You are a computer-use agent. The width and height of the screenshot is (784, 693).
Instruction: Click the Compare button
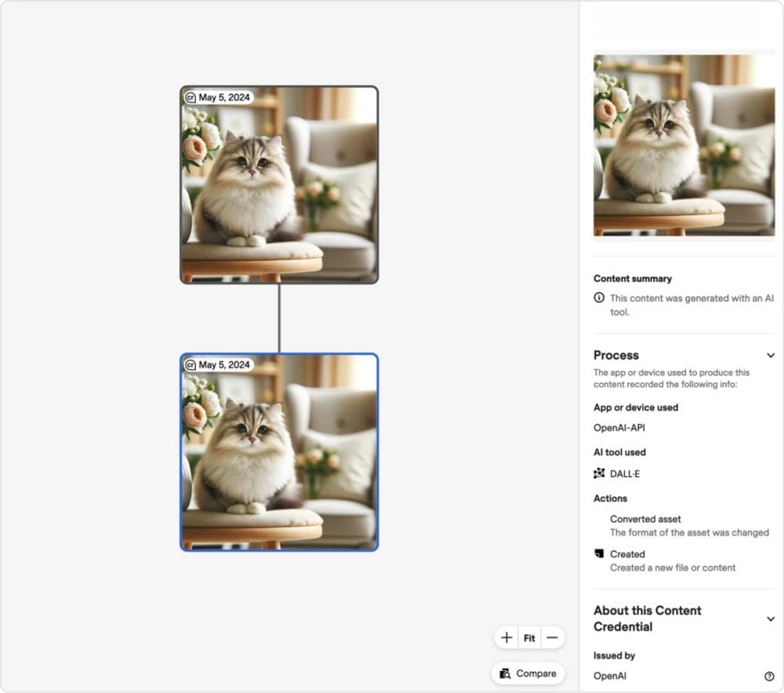coord(528,673)
